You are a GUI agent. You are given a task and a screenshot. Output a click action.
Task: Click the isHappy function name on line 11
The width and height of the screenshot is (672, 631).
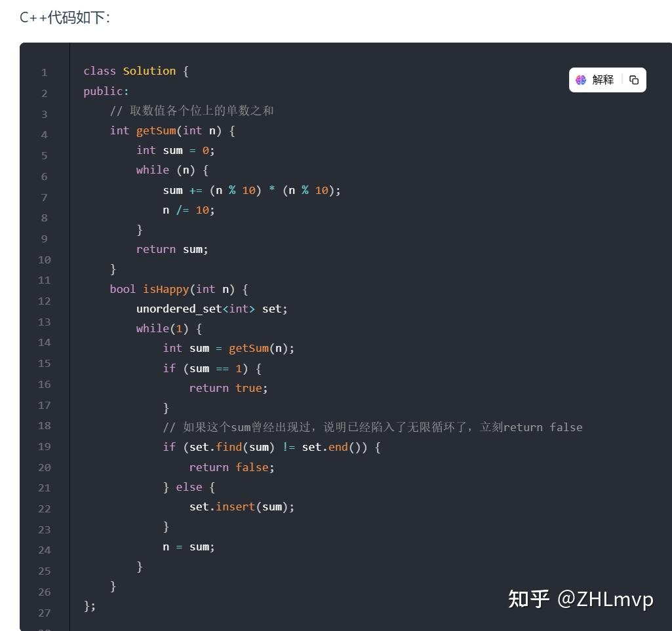[165, 289]
